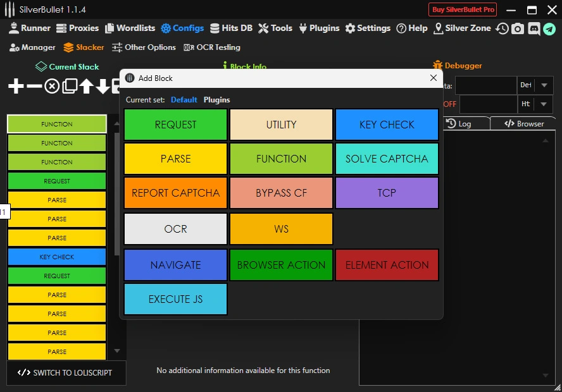Open the Tools section
This screenshot has height=392, width=562.
coord(275,28)
